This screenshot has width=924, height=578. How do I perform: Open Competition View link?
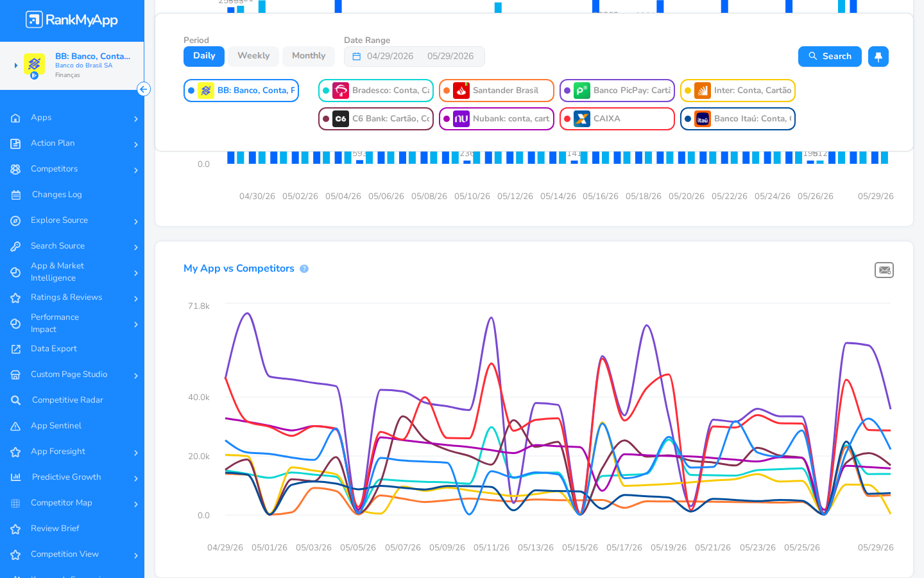[x=65, y=554]
